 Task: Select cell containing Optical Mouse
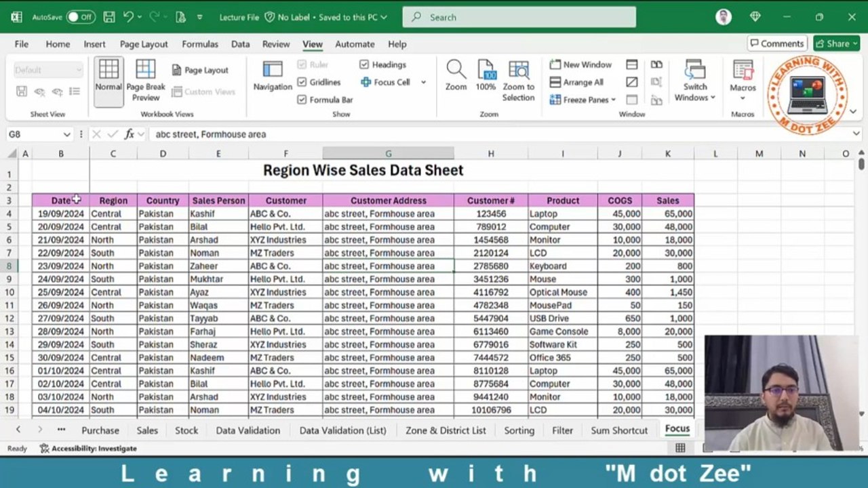tap(562, 292)
